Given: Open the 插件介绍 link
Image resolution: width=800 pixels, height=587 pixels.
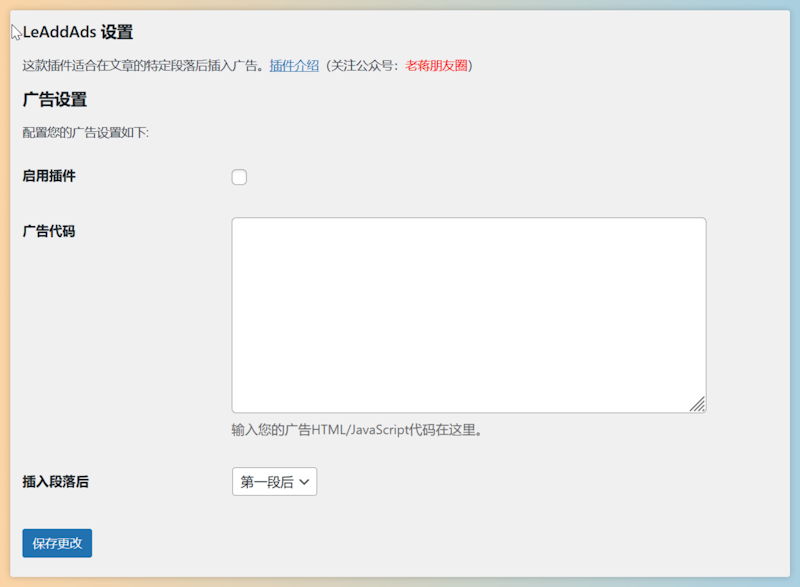Looking at the screenshot, I should coord(294,66).
